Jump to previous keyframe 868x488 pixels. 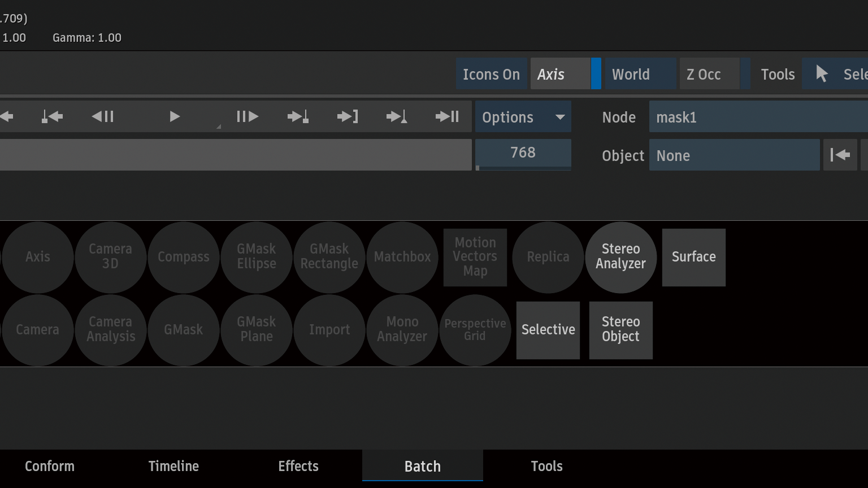53,117
